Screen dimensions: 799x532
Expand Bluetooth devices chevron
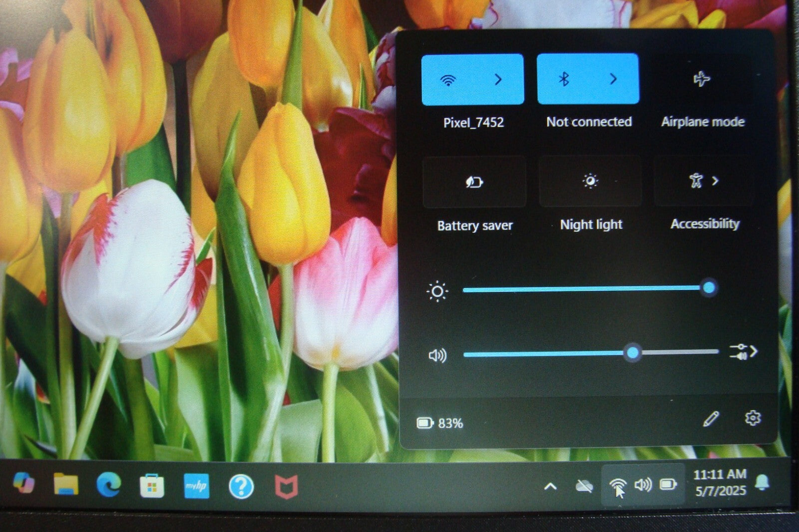[x=613, y=79]
